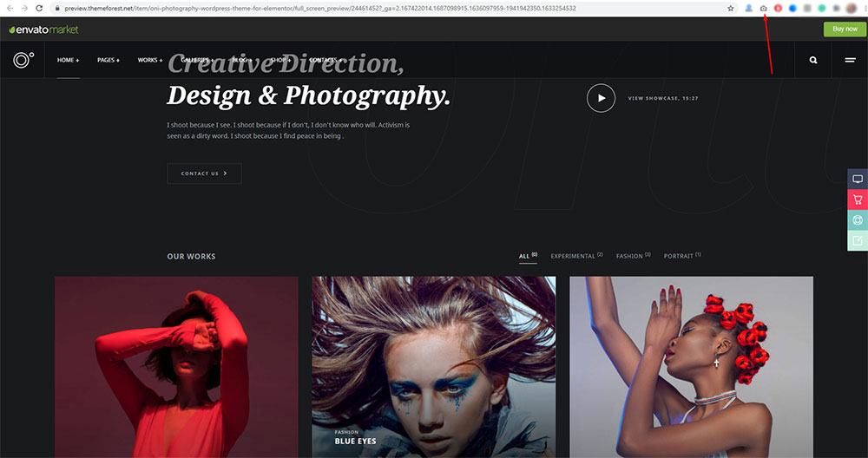
Task: Play the showcase video
Action: pyautogui.click(x=601, y=98)
